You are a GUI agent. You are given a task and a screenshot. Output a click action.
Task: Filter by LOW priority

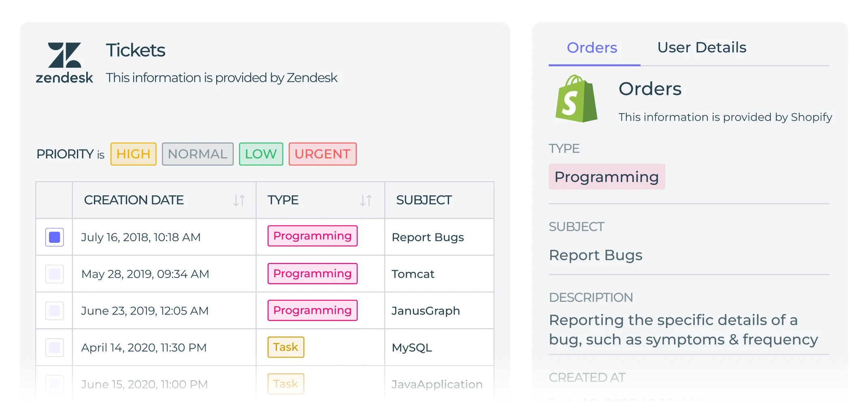click(x=261, y=154)
